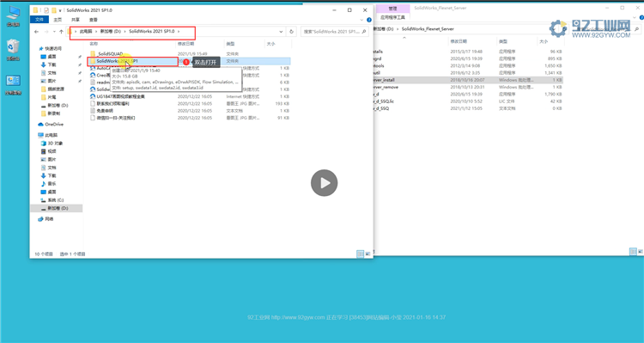The height and width of the screenshot is (343, 644).
Task: Click the Back arrow in Explorer navigation
Action: [x=37, y=32]
